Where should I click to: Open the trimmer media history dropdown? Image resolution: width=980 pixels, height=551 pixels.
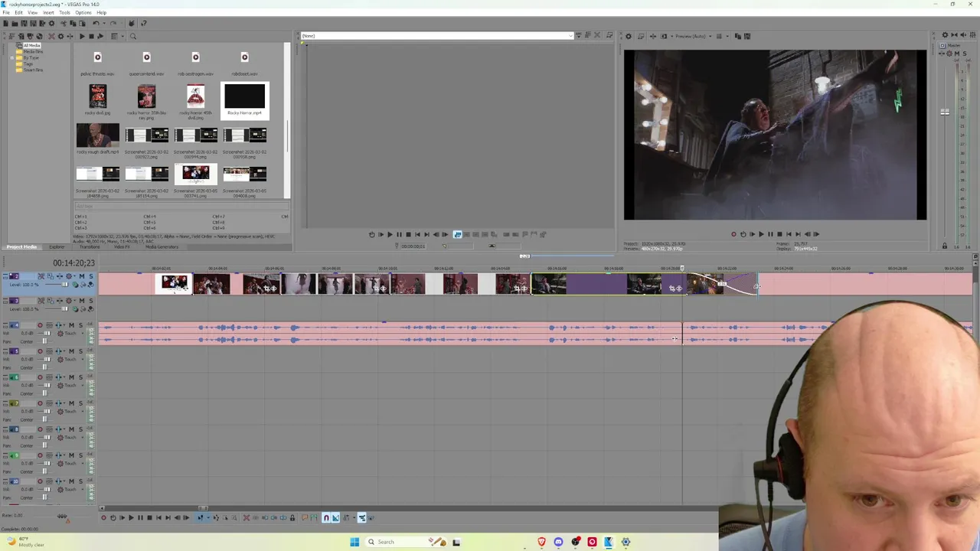tap(569, 36)
